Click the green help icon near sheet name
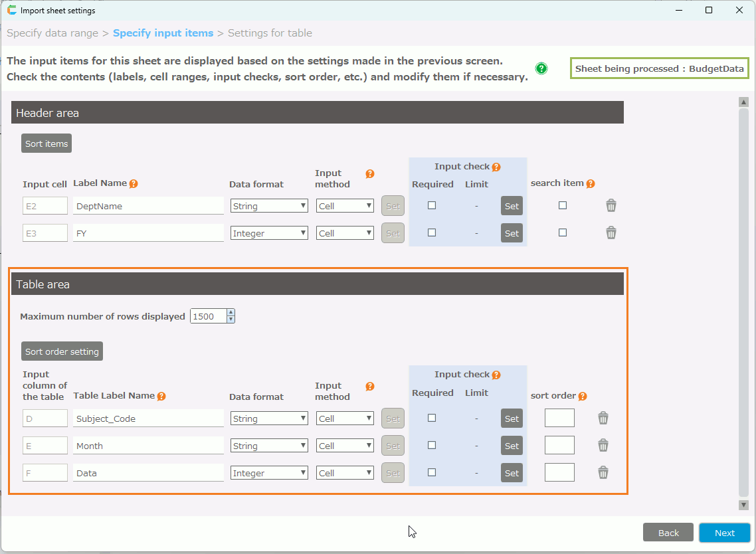 (541, 68)
